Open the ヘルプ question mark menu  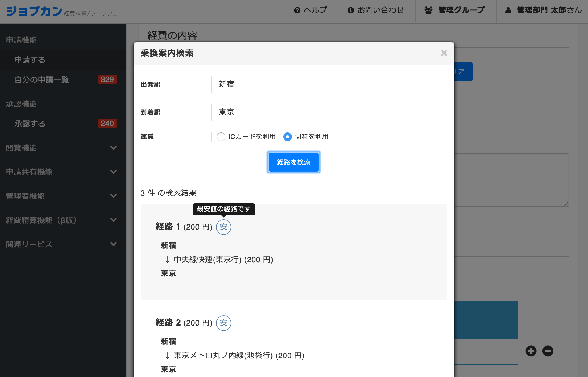click(x=310, y=10)
